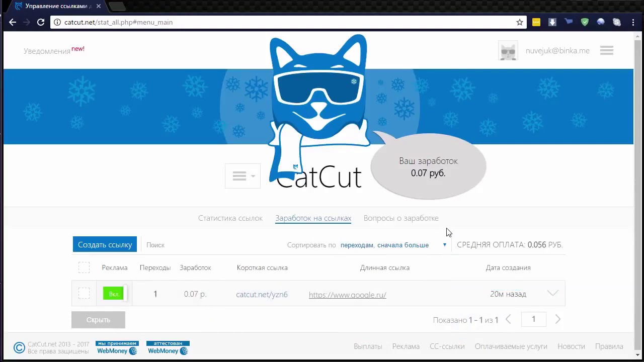Open short link catcut.net/yzn6
The image size is (644, 362).
[262, 295]
